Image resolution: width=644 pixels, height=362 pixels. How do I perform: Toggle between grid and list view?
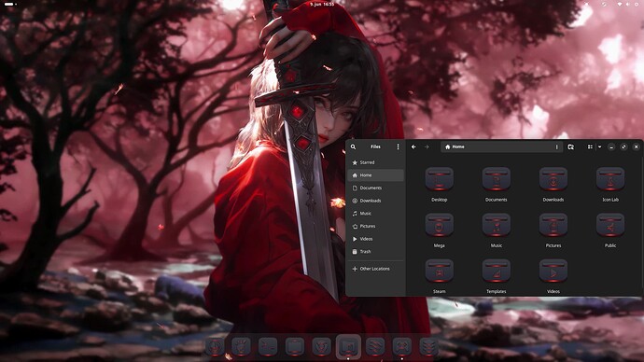click(x=590, y=146)
